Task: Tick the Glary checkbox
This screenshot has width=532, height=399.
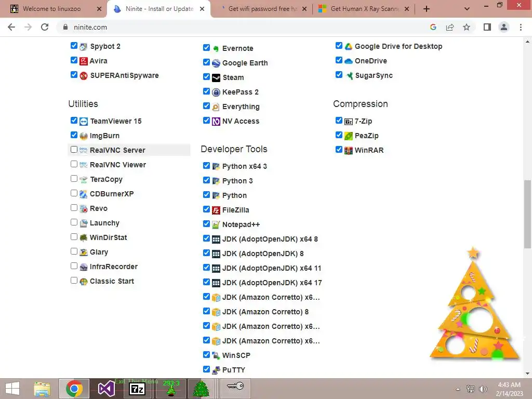Action: (x=74, y=251)
